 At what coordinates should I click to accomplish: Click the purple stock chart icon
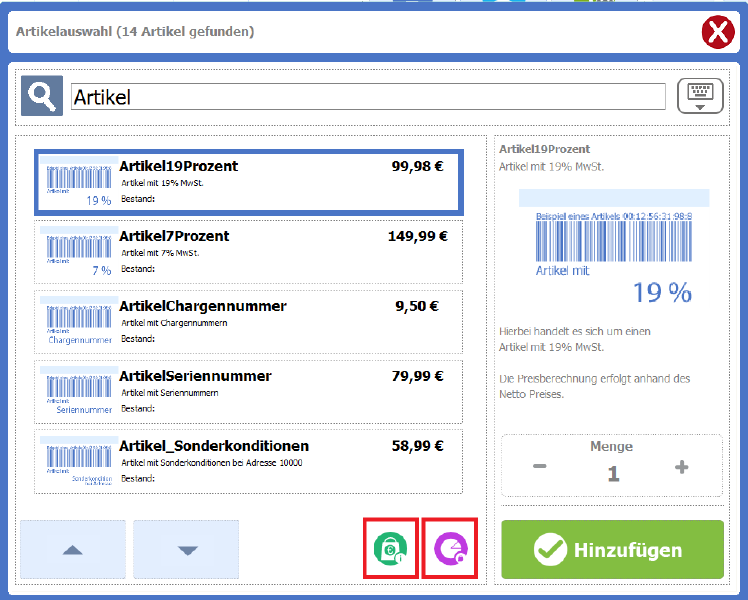450,549
